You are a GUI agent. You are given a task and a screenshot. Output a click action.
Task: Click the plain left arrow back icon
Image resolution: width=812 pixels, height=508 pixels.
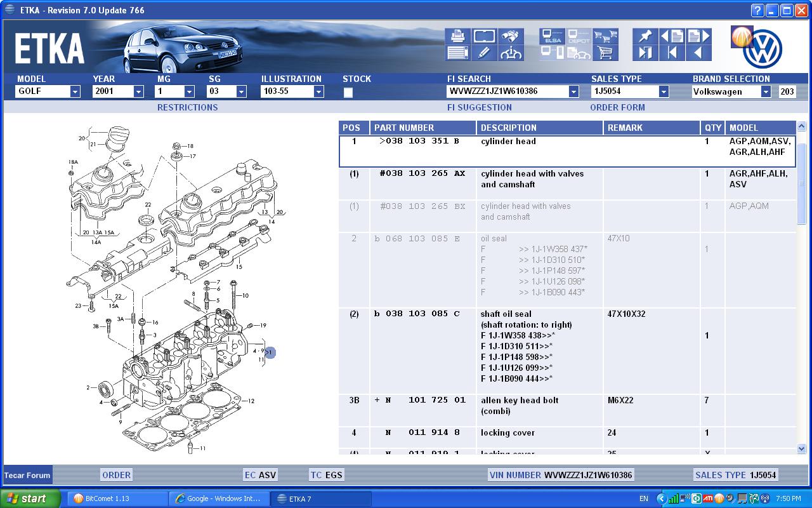(699, 53)
